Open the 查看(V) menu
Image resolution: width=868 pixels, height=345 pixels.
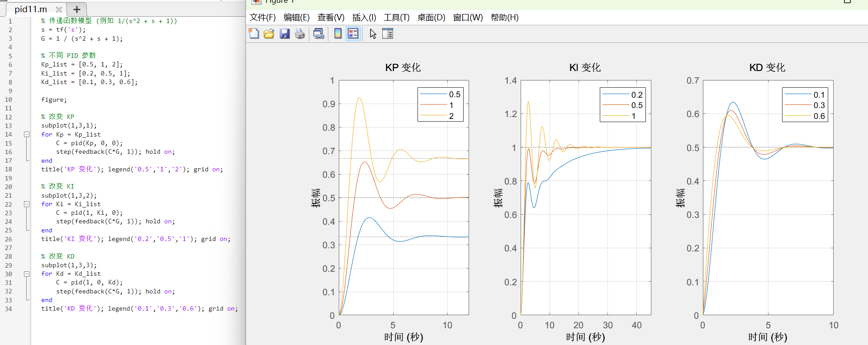331,17
